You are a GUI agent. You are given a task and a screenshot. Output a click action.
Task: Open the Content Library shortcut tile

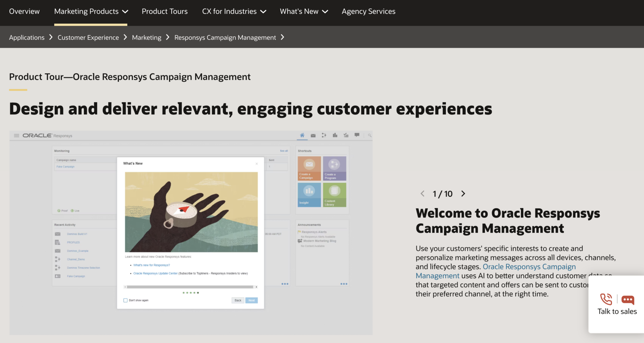click(335, 195)
